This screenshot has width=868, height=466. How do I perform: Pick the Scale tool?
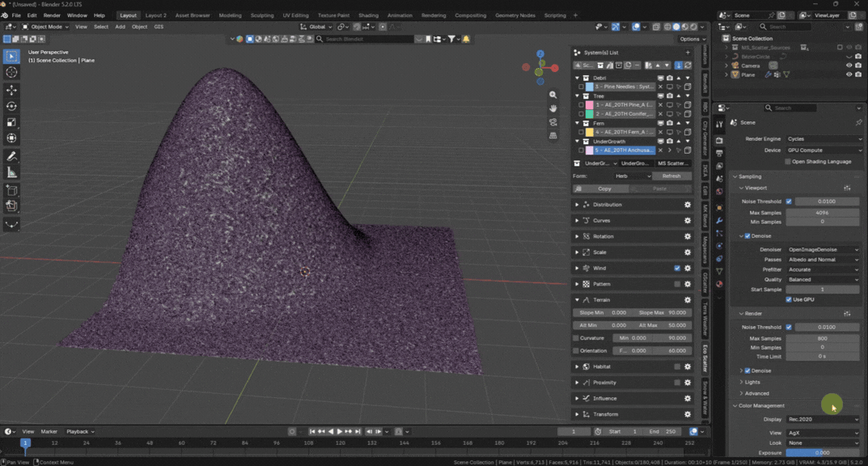click(x=11, y=122)
